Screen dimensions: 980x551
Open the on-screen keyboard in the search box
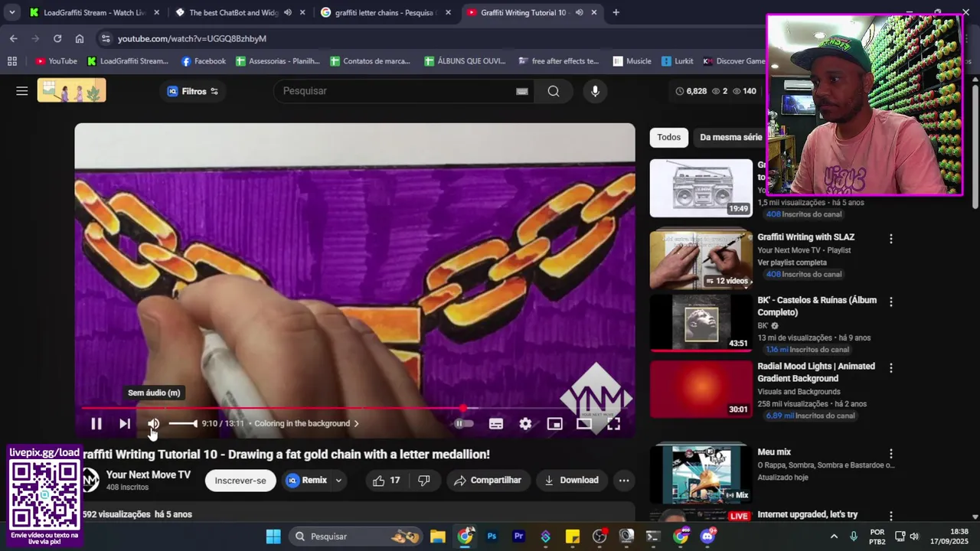(522, 91)
